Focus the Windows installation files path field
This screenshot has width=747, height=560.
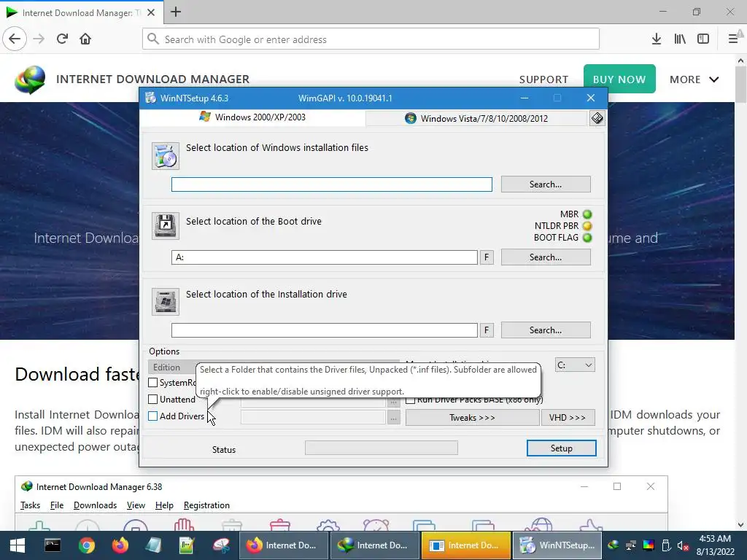pos(332,184)
